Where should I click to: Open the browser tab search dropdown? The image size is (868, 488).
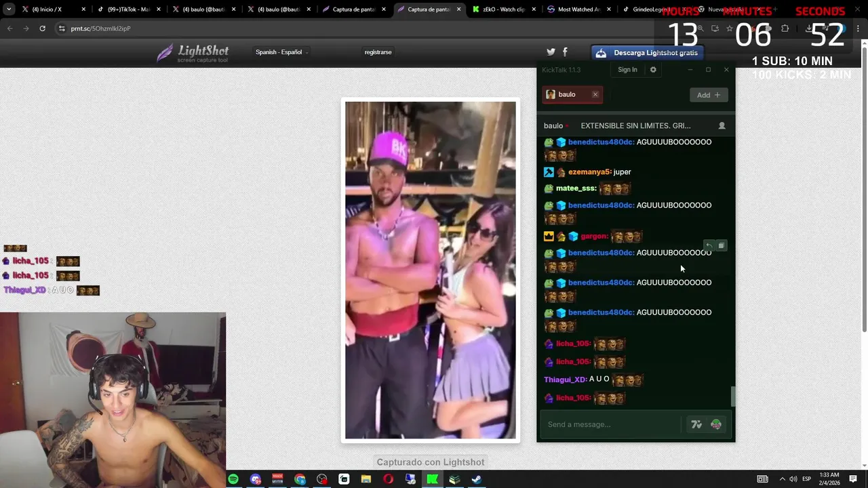(x=9, y=9)
